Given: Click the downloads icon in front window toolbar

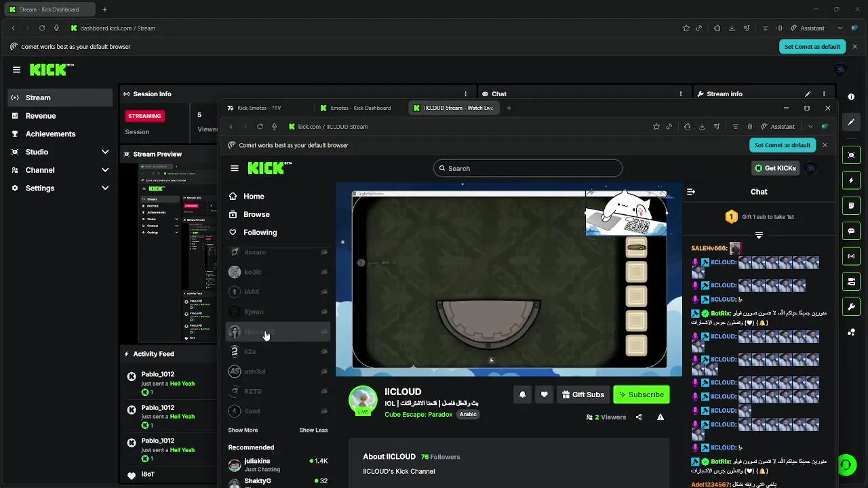Looking at the screenshot, I should point(702,127).
